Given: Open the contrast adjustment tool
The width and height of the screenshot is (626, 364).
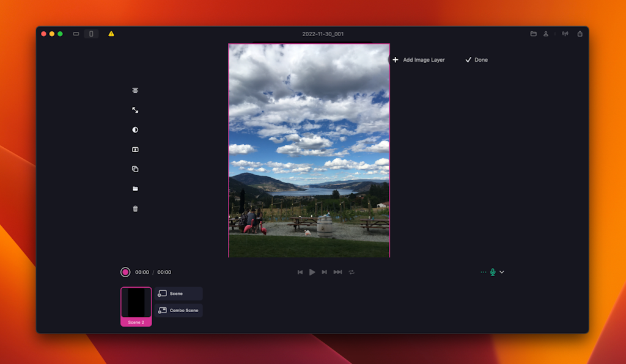Looking at the screenshot, I should 134,129.
